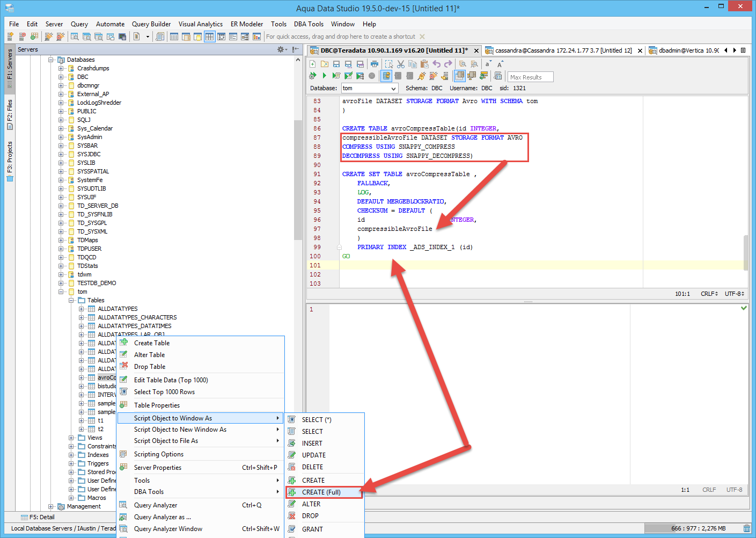The height and width of the screenshot is (538, 756).
Task: Run the query with the green Execute arrow
Action: tap(325, 76)
